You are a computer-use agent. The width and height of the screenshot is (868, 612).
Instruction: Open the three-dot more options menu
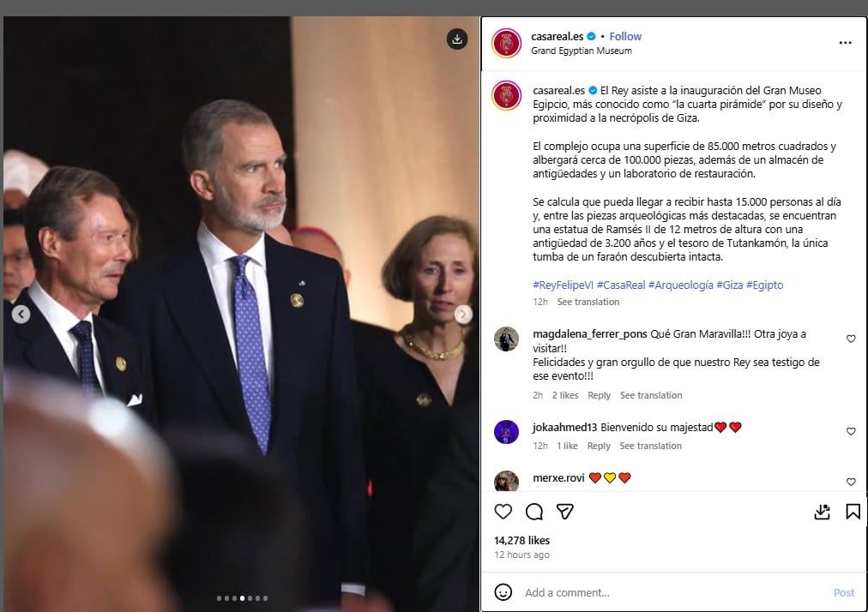[845, 43]
